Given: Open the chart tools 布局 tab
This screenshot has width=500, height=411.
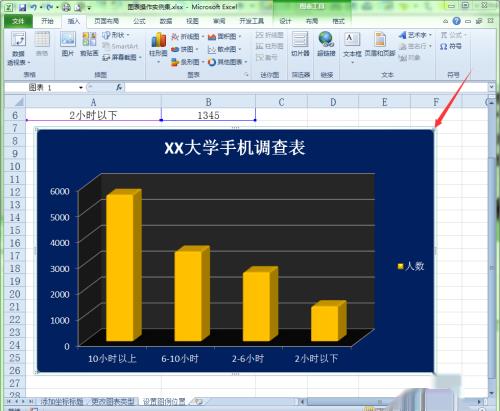Looking at the screenshot, I should pos(312,21).
